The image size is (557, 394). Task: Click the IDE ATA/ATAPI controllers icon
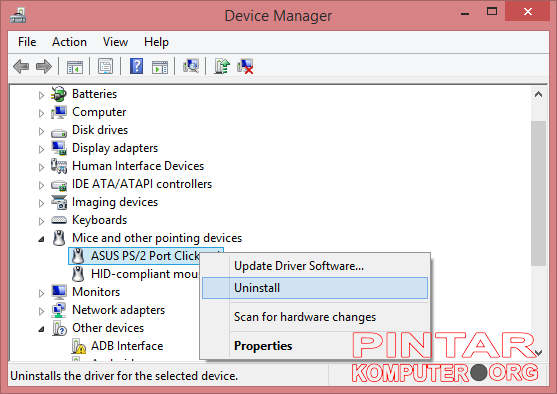(59, 185)
